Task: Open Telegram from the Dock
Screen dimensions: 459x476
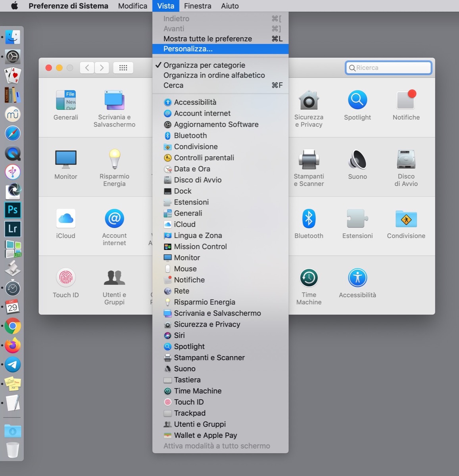Action: click(x=13, y=365)
